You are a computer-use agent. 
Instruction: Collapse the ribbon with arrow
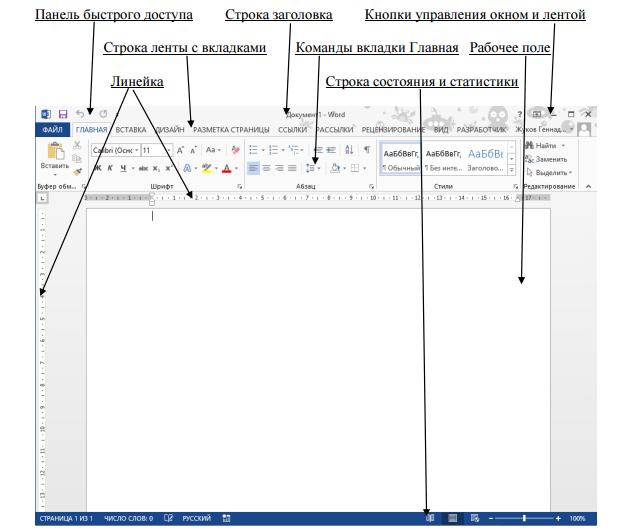pyautogui.click(x=588, y=186)
